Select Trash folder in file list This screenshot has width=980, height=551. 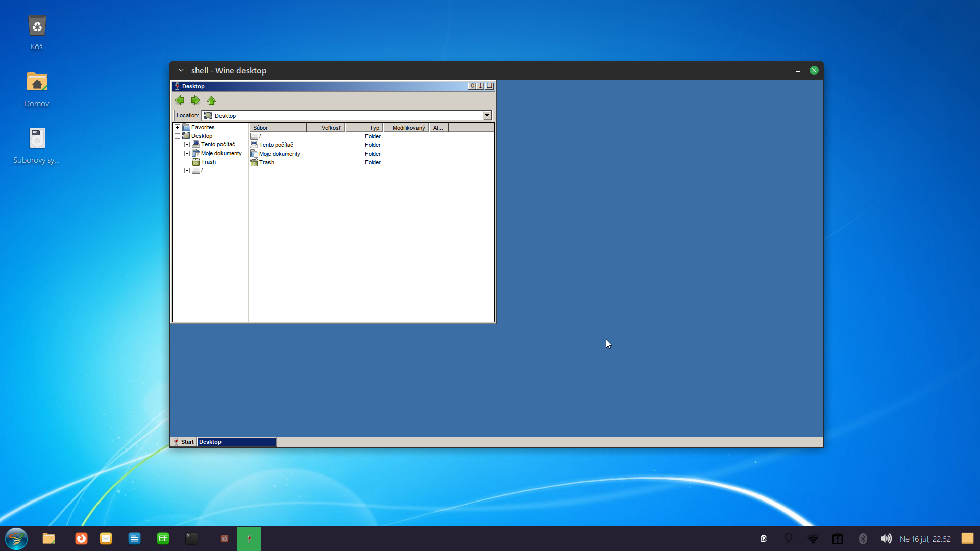pyautogui.click(x=266, y=162)
